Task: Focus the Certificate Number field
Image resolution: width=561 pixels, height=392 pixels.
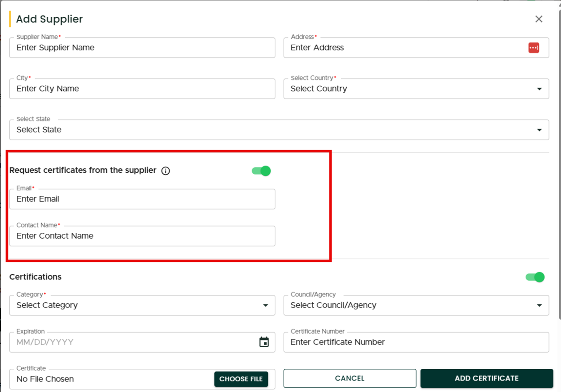Action: (416, 342)
